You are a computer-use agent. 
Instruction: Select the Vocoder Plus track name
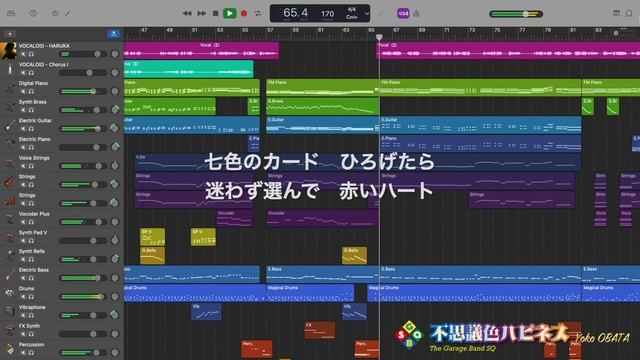34,214
